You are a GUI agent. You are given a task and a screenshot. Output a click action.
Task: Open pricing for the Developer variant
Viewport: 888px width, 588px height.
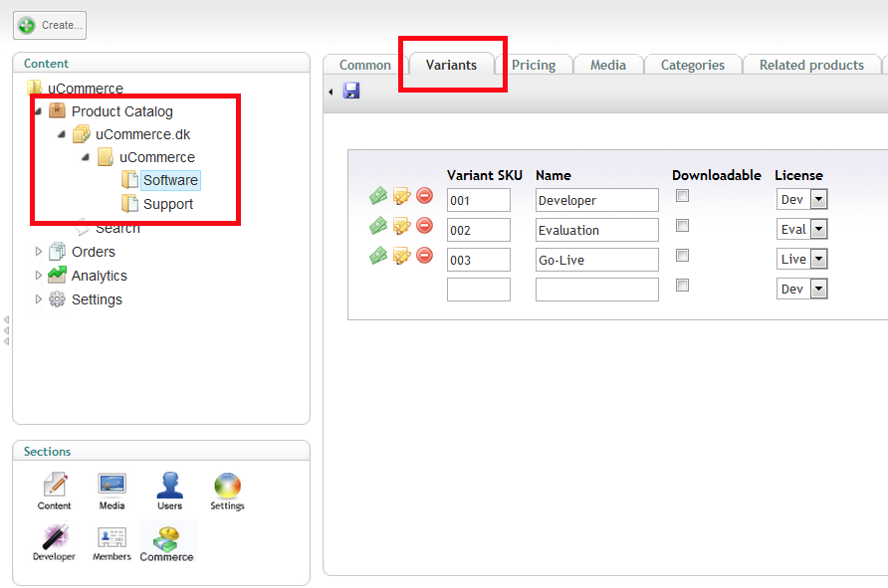pyautogui.click(x=378, y=196)
